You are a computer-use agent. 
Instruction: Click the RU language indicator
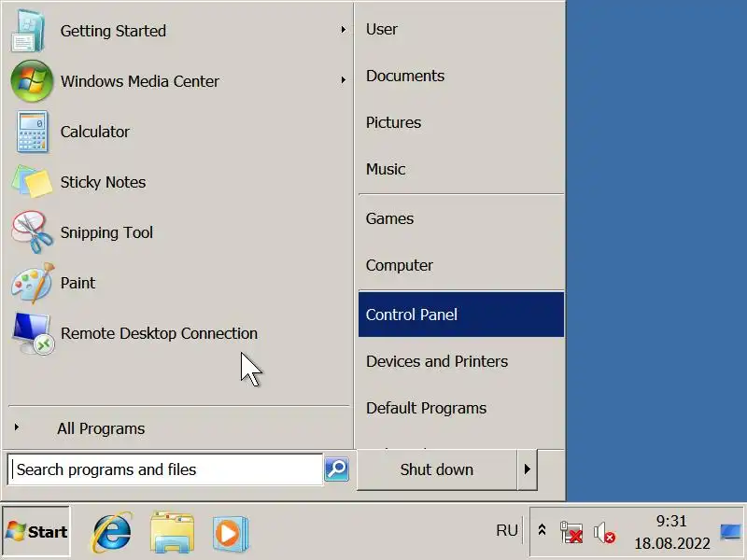tap(506, 530)
